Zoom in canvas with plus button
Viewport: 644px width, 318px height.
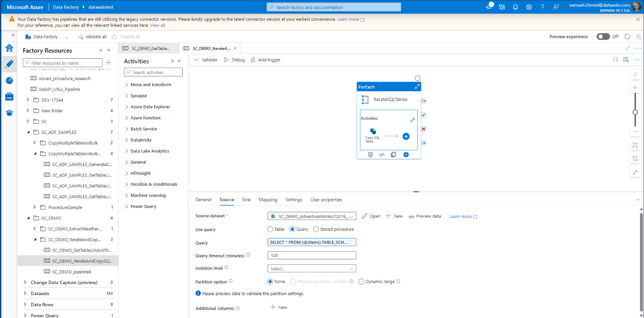pyautogui.click(x=635, y=88)
